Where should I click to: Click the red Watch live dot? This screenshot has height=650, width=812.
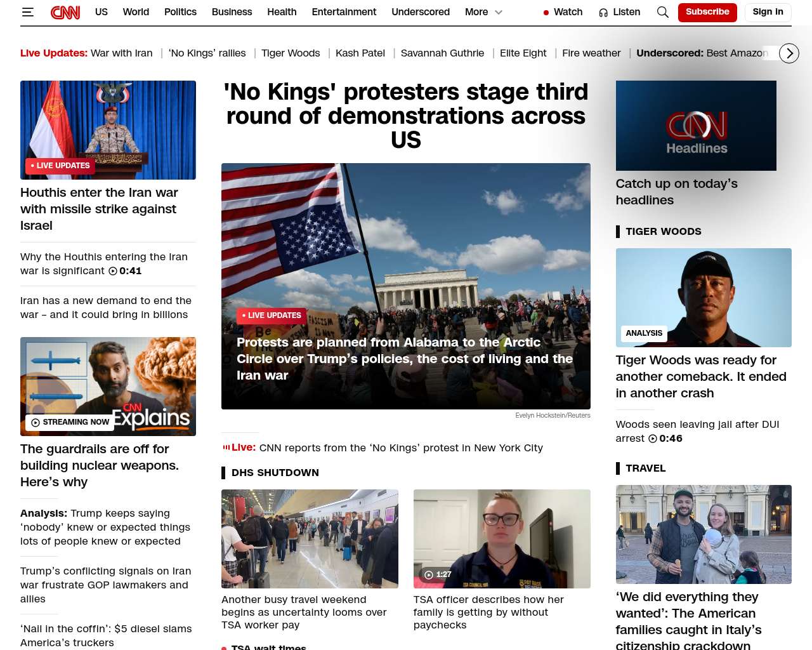click(x=546, y=13)
